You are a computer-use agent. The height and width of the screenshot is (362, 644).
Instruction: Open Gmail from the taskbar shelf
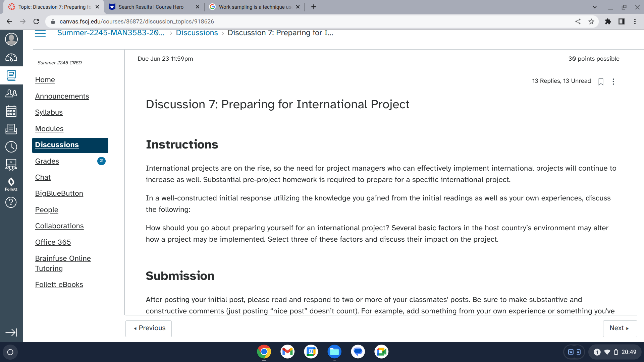(287, 352)
